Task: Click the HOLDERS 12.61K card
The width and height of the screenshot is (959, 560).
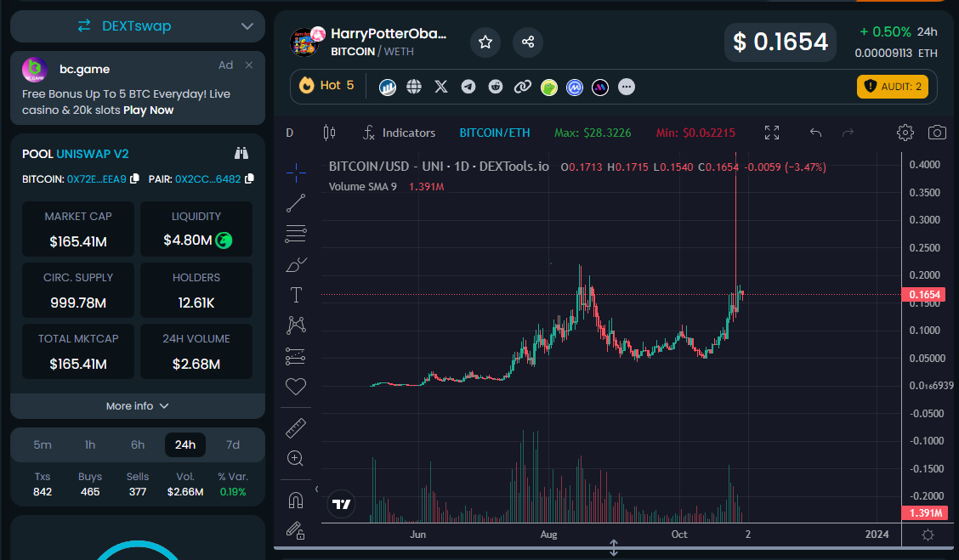Action: tap(196, 291)
